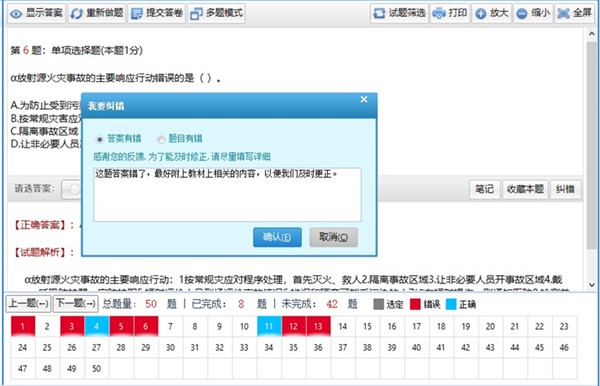Jump to question 47 in grid
The width and height of the screenshot is (600, 386).
point(23,368)
